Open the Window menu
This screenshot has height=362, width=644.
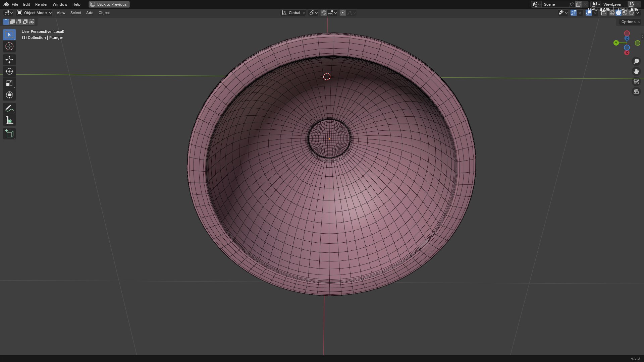(60, 4)
